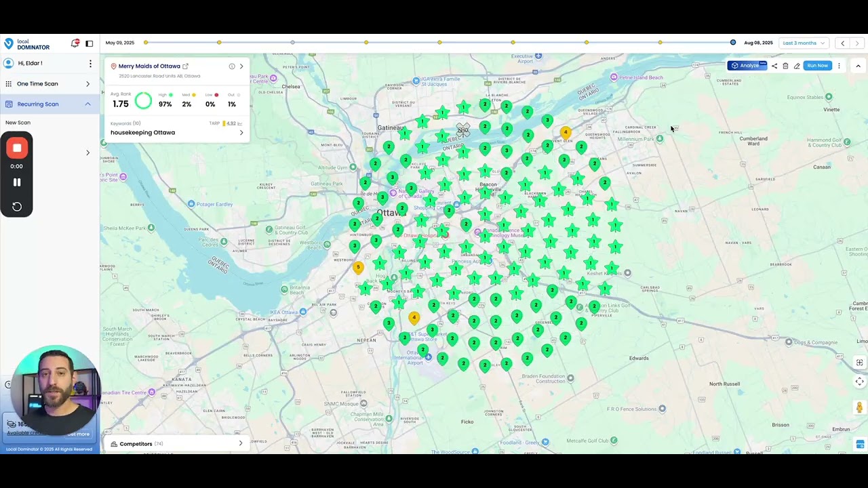868x488 pixels.
Task: Select the first timeline marker beside May 09, 2025
Action: point(146,43)
